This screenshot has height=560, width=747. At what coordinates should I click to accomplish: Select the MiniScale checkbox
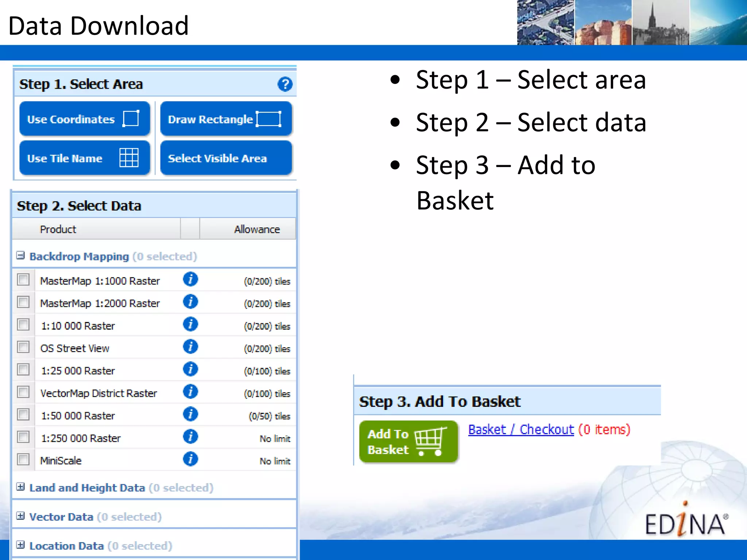coord(23,459)
